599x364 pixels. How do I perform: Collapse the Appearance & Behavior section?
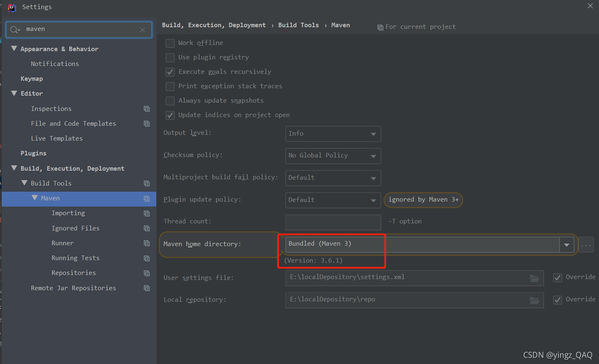[14, 49]
